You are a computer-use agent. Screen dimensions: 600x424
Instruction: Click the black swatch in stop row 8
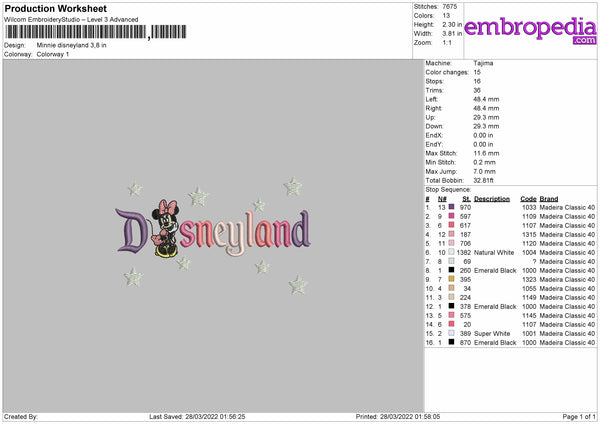[452, 270]
